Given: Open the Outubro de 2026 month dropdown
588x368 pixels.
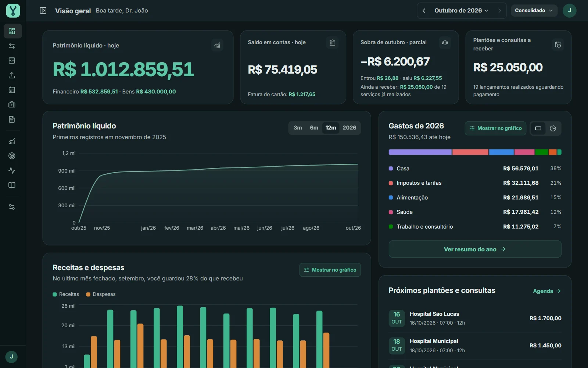Looking at the screenshot, I should click(x=461, y=11).
